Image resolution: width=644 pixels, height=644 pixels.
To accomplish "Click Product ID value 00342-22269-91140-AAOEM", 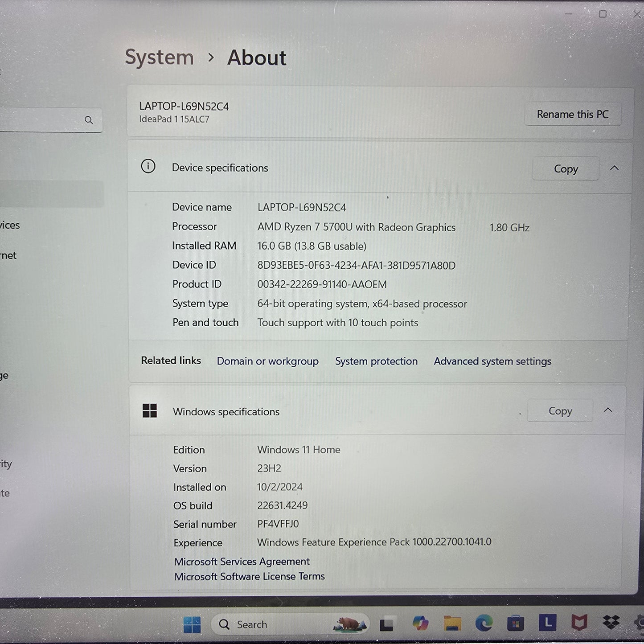I will click(322, 284).
